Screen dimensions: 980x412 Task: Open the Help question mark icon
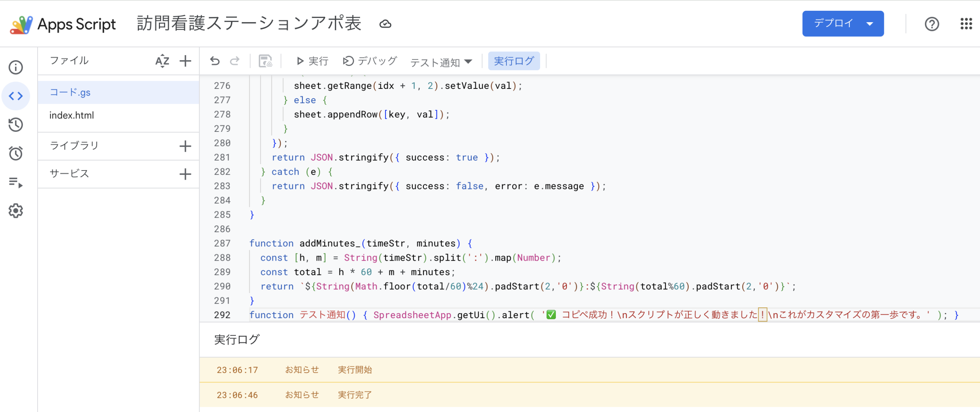tap(932, 24)
